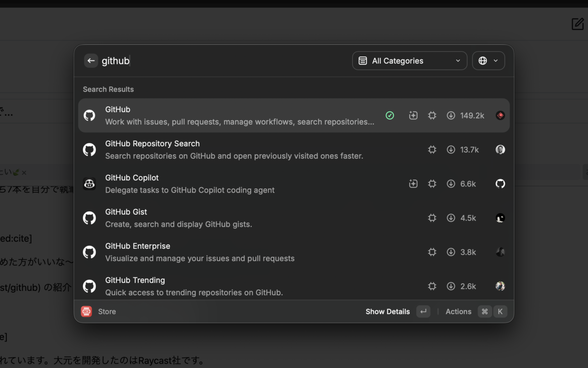Click the Return key hint beside Show Details
The width and height of the screenshot is (588, 368).
(423, 312)
